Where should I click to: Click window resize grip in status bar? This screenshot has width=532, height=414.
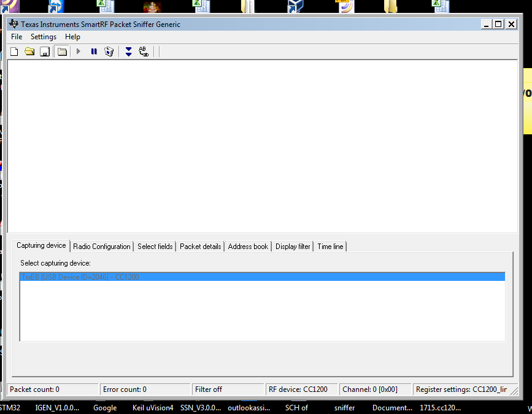pyautogui.click(x=514, y=391)
